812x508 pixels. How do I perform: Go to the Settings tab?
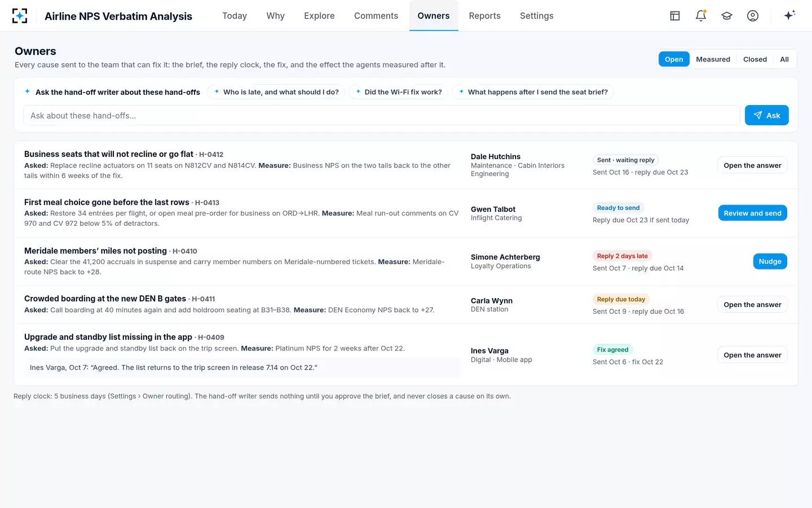point(536,16)
